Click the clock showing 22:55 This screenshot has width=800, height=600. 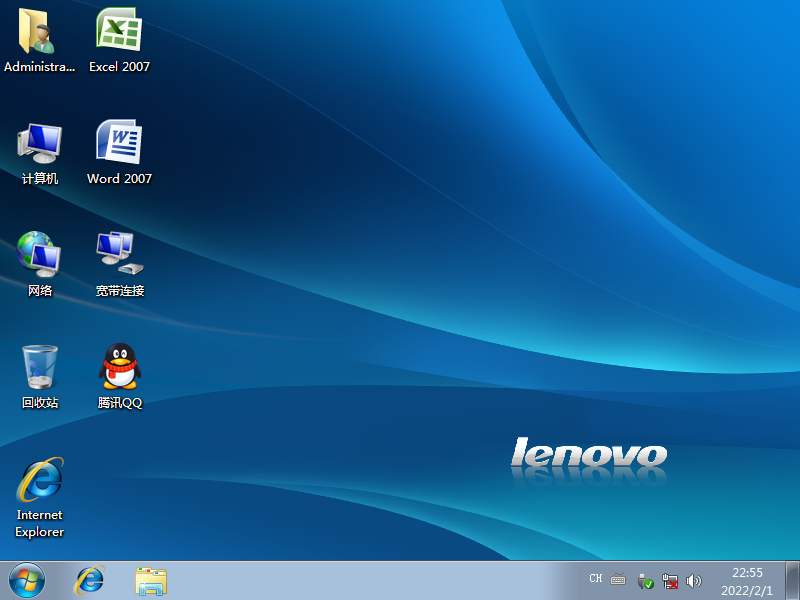(748, 580)
